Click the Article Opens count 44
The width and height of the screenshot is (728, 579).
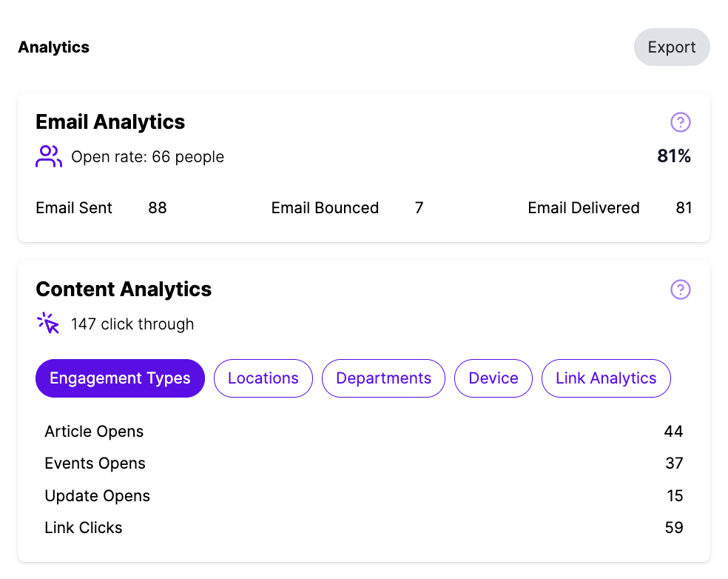(673, 432)
